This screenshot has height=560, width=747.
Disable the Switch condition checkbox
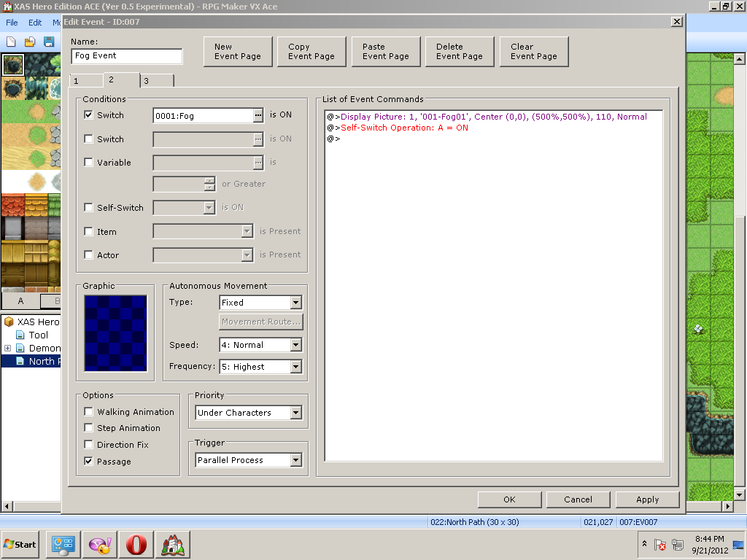point(88,114)
